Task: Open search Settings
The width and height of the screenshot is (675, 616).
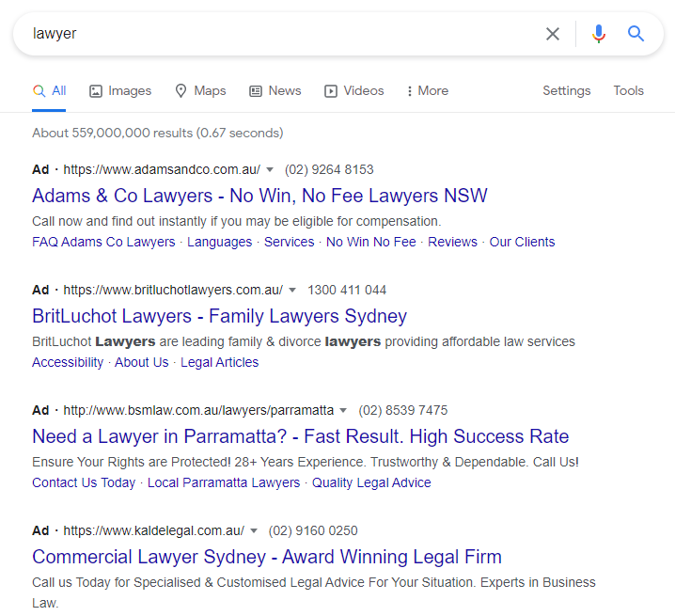Action: point(567,91)
